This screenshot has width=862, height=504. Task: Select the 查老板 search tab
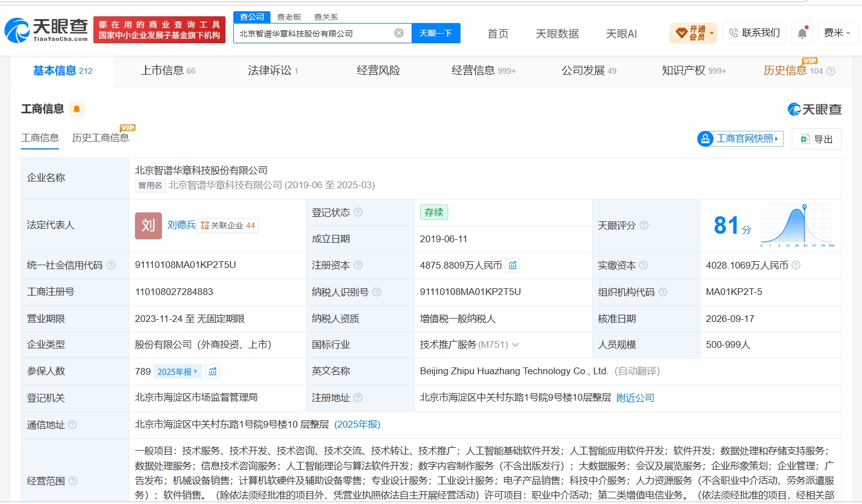point(289,17)
